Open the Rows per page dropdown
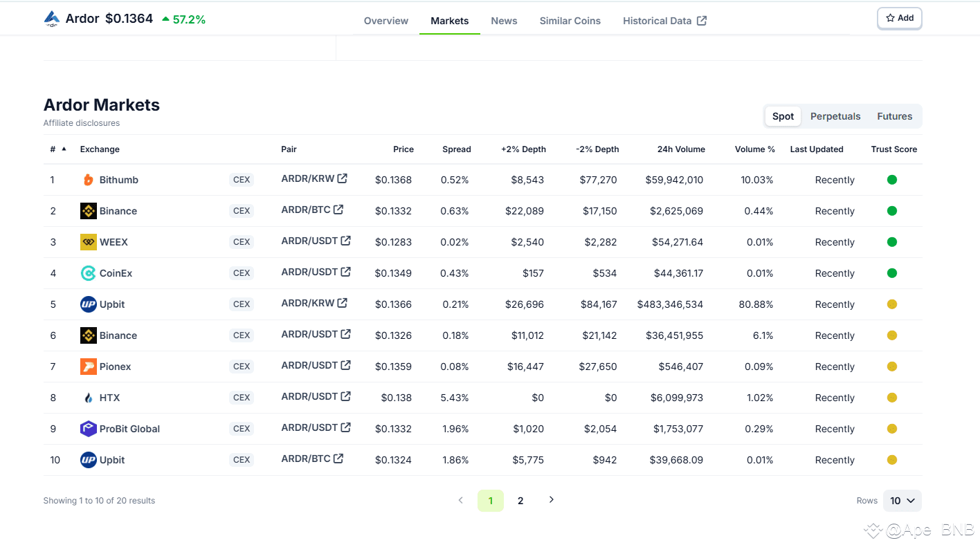 (x=902, y=500)
